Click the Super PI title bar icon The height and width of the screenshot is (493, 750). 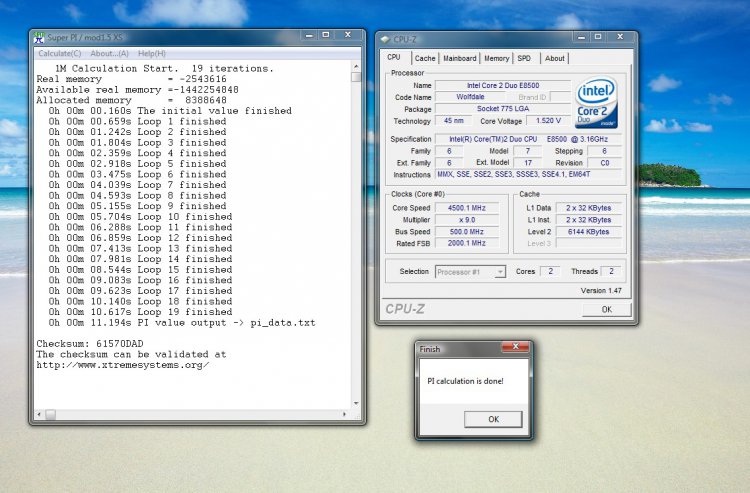(x=39, y=37)
